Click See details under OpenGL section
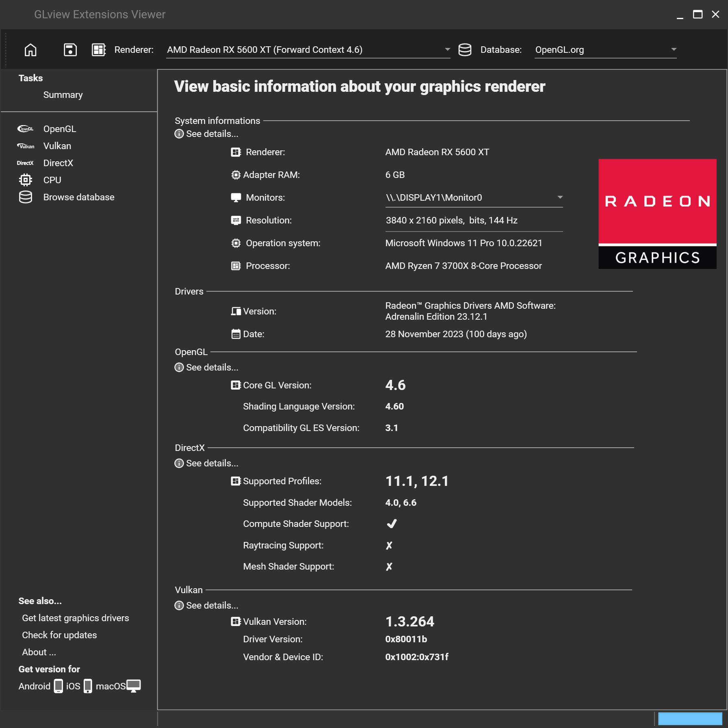The width and height of the screenshot is (728, 728). (x=212, y=368)
